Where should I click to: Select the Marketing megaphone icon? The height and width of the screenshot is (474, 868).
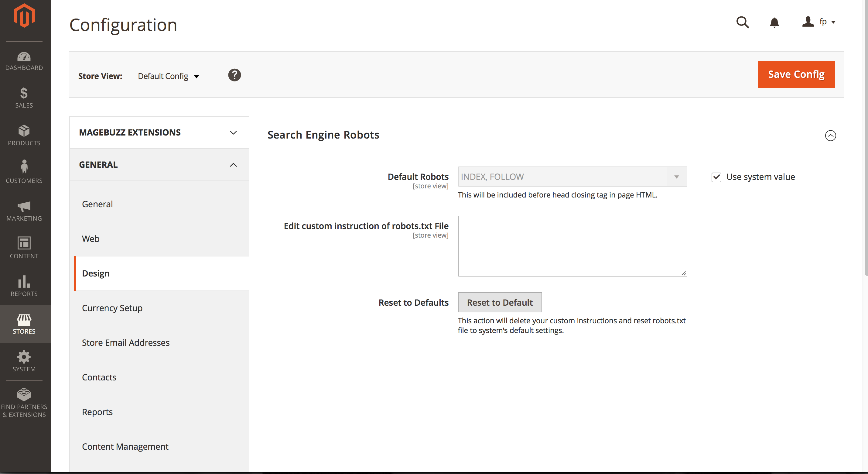(x=24, y=212)
